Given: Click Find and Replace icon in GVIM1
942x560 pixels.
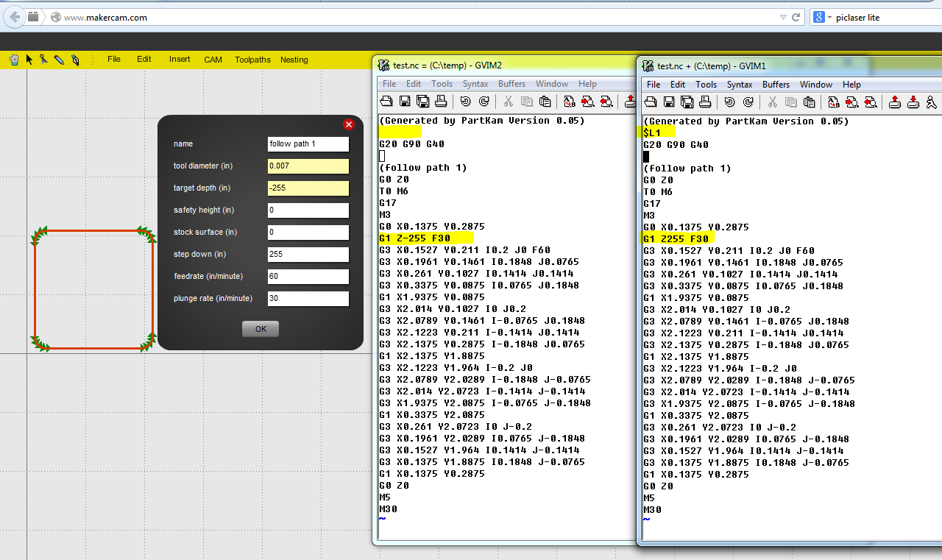Looking at the screenshot, I should [x=833, y=102].
